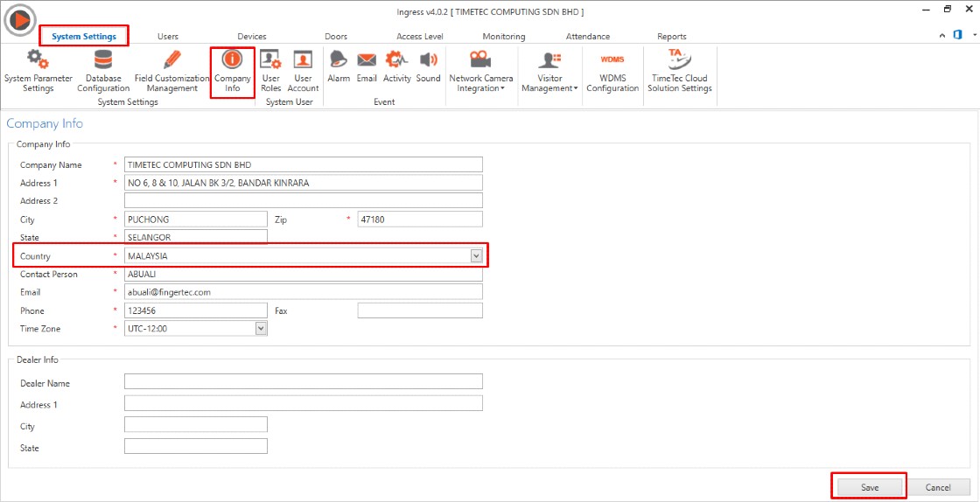This screenshot has height=502, width=980.
Task: Open Network Camera Integration menu
Action: tap(480, 71)
